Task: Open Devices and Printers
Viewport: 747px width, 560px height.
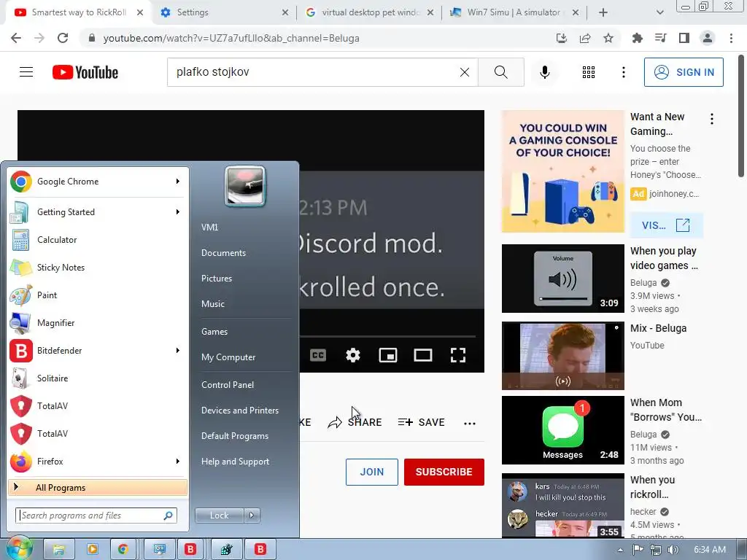Action: click(239, 411)
